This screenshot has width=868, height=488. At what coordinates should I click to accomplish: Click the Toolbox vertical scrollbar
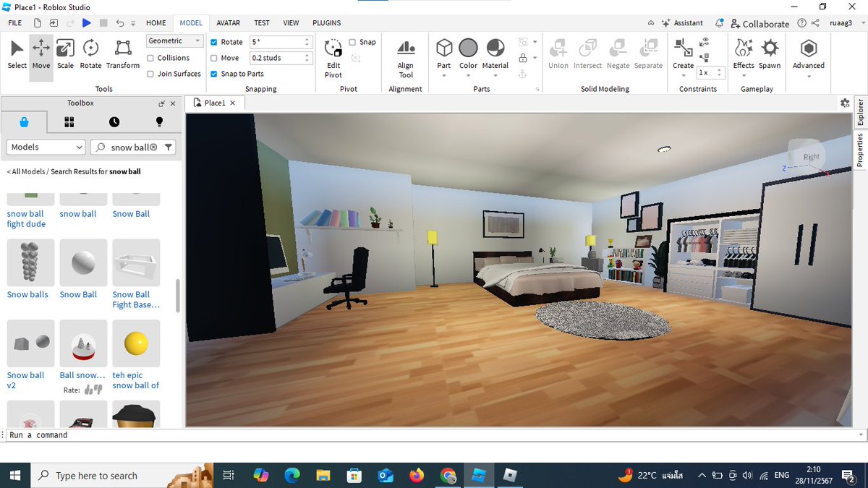tap(178, 295)
